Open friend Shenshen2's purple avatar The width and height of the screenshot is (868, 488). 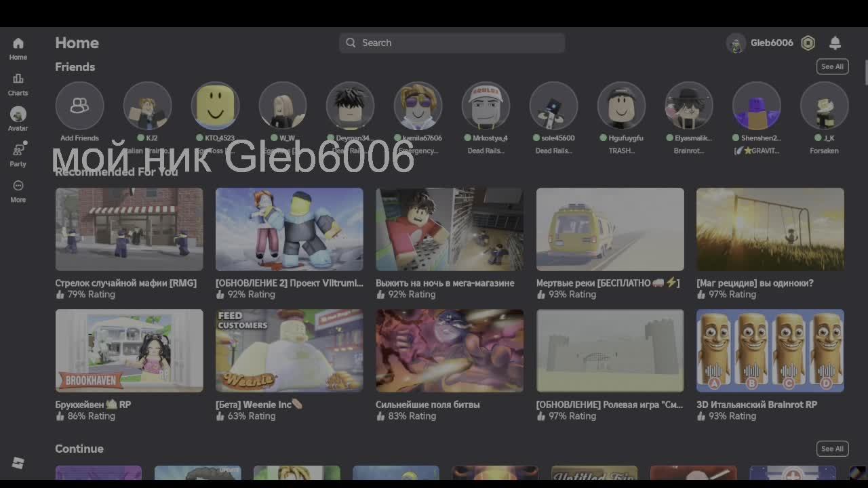(757, 106)
